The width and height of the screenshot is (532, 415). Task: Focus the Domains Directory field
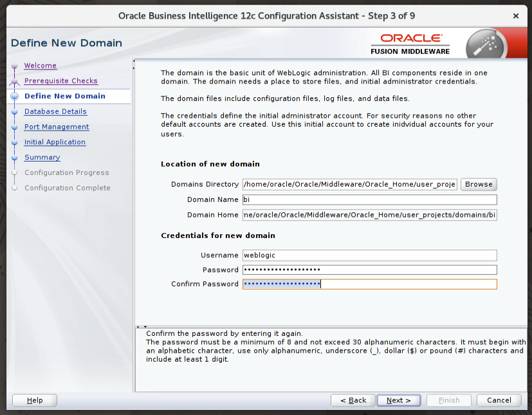point(350,184)
